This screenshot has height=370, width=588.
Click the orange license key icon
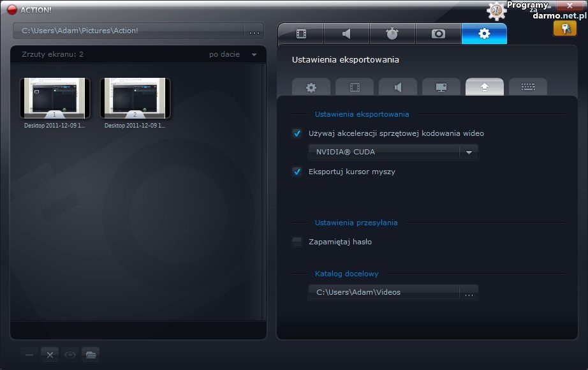tap(564, 28)
